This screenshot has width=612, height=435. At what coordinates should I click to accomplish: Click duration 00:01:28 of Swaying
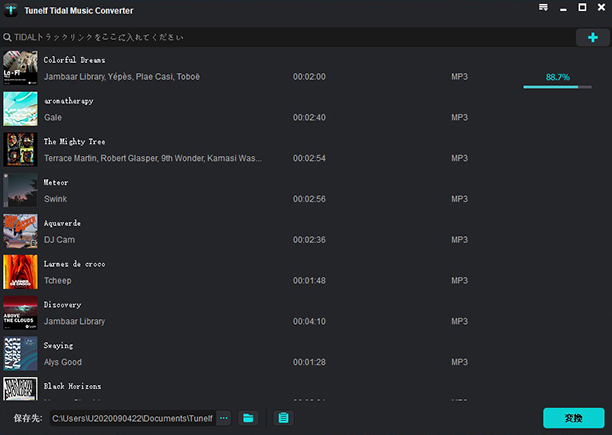coord(309,362)
